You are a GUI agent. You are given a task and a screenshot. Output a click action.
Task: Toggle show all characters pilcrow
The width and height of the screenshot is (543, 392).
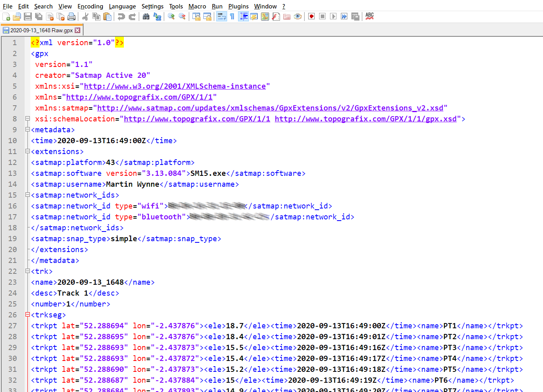tap(232, 17)
